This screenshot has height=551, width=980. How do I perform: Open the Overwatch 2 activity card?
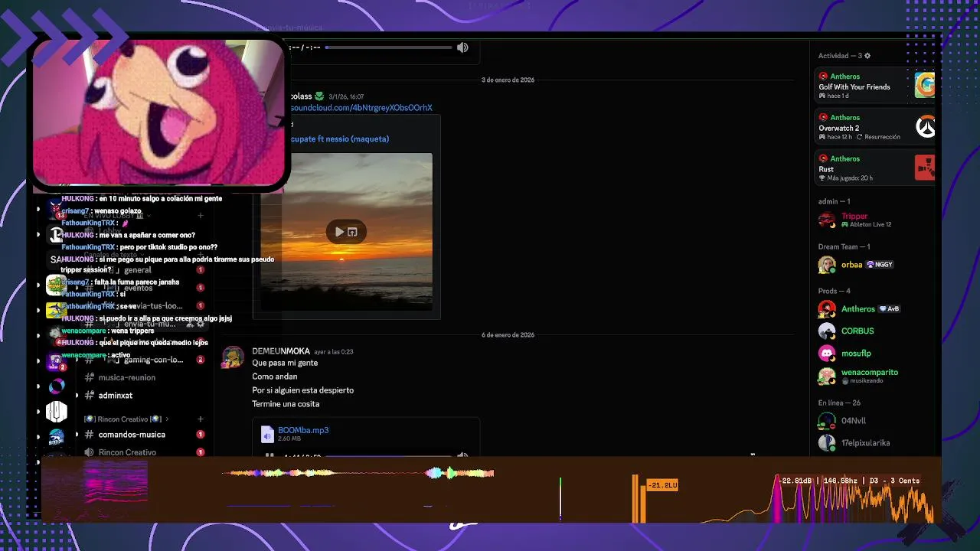point(876,127)
